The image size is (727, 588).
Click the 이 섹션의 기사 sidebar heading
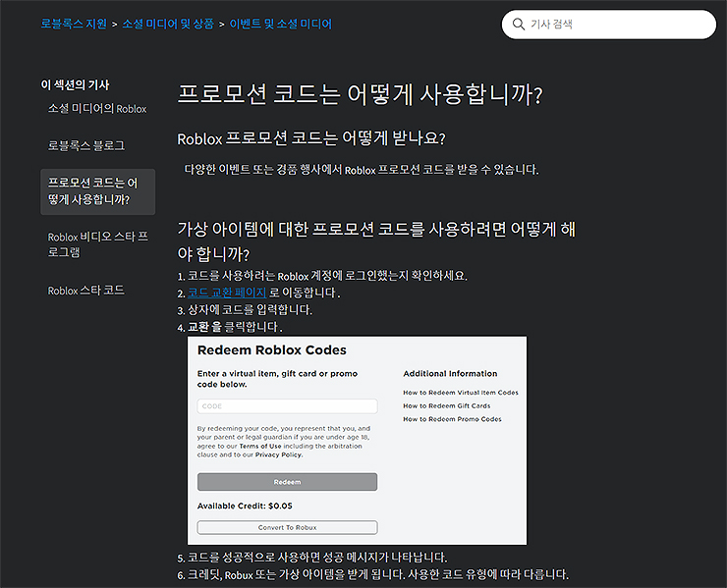click(x=75, y=84)
